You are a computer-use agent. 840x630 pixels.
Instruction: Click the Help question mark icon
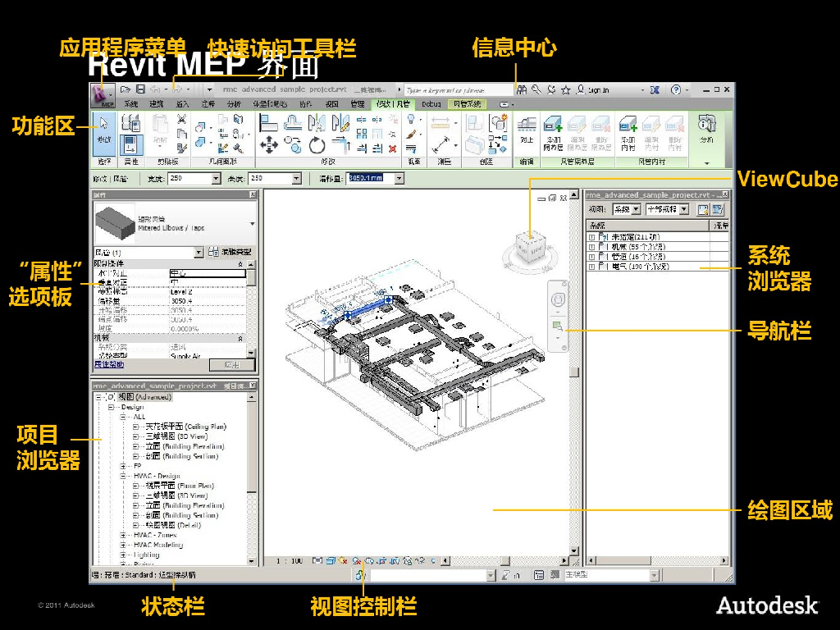point(676,89)
